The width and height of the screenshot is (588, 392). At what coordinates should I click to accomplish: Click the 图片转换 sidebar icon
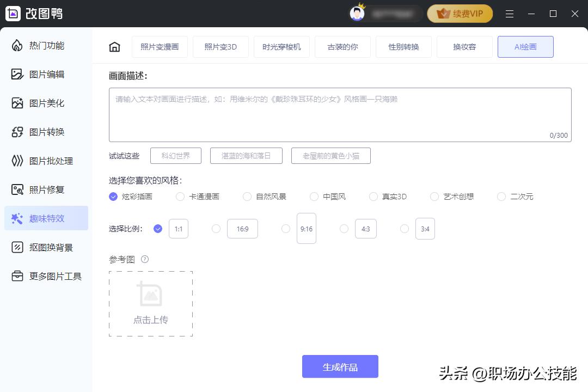[46, 132]
